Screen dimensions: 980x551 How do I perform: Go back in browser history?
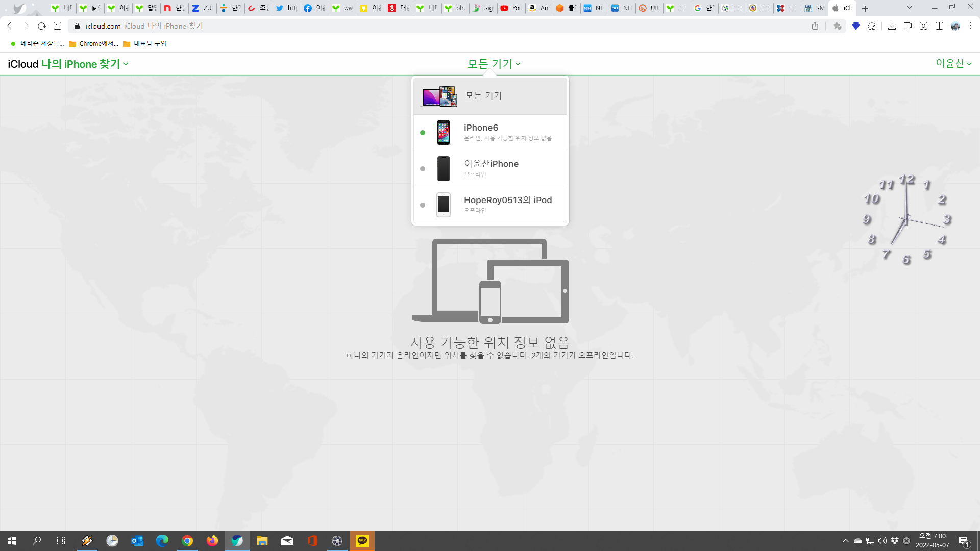tap(10, 26)
